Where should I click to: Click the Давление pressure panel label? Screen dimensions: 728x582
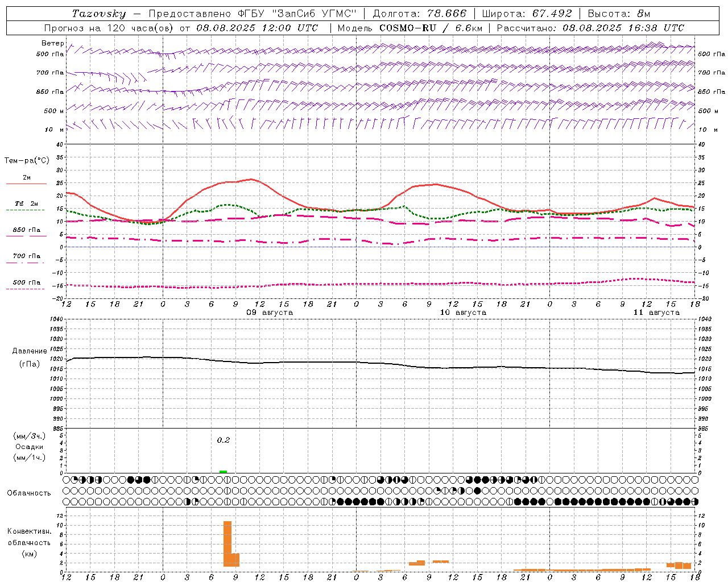[30, 351]
